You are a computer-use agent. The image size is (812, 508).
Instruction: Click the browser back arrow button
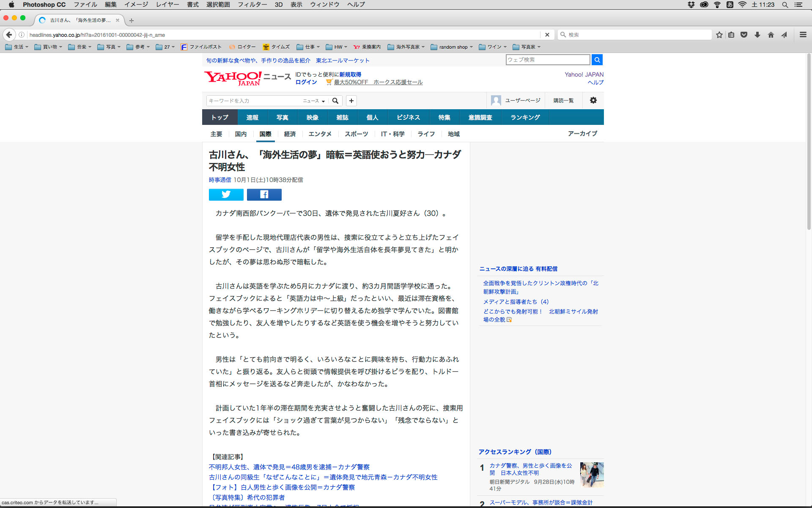(9, 35)
